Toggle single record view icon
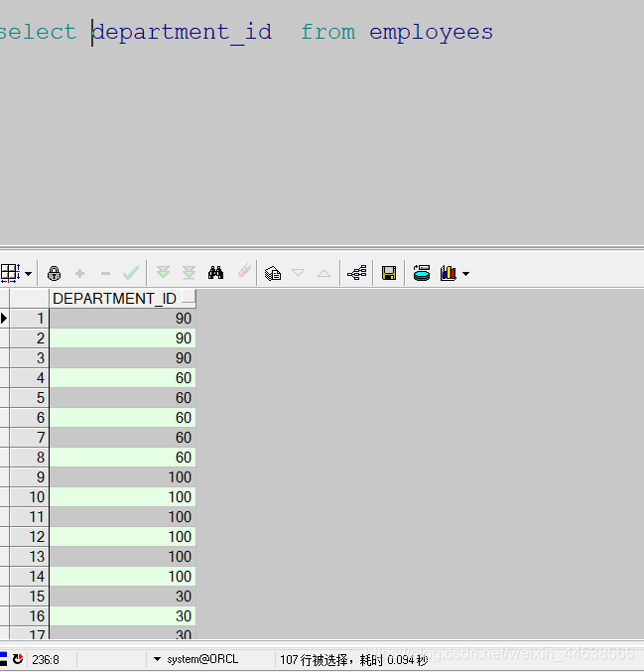This screenshot has height=672, width=644. pyautogui.click(x=273, y=273)
